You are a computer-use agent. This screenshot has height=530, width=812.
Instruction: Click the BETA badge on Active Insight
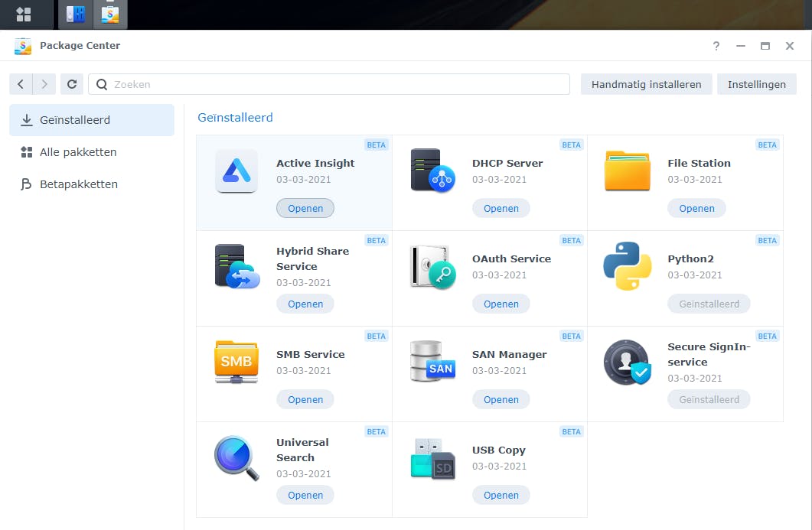376,145
